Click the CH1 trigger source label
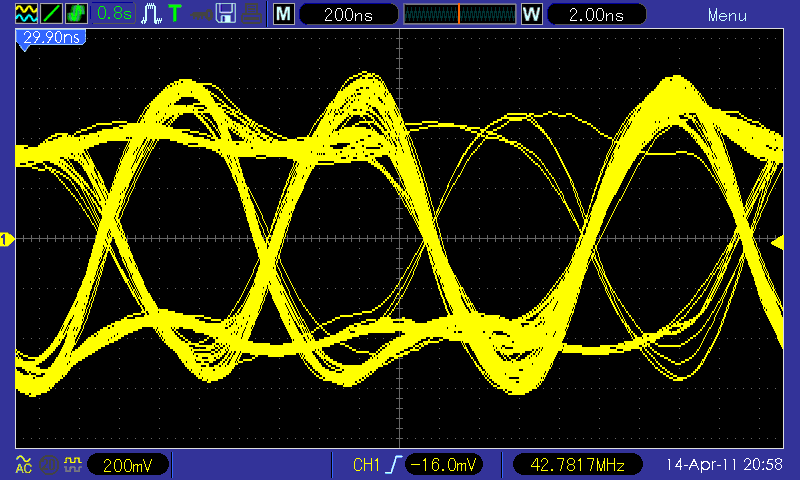Viewport: 800px width, 480px height. (x=366, y=465)
